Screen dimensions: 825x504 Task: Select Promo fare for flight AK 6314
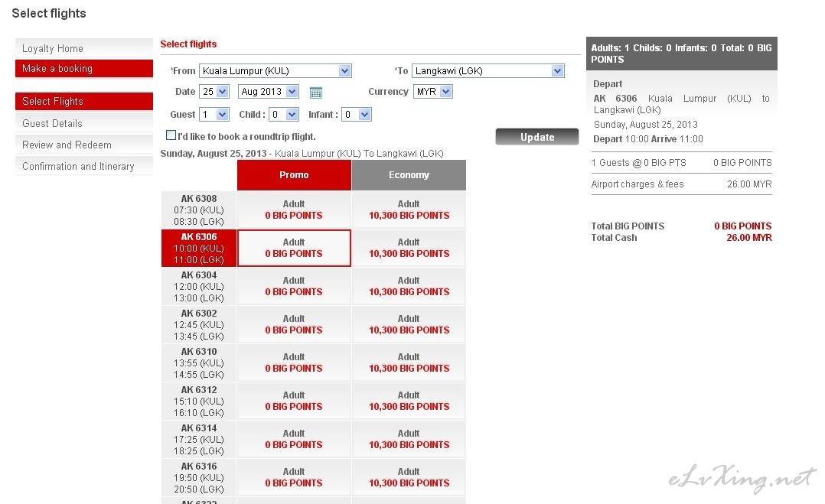[x=294, y=439]
